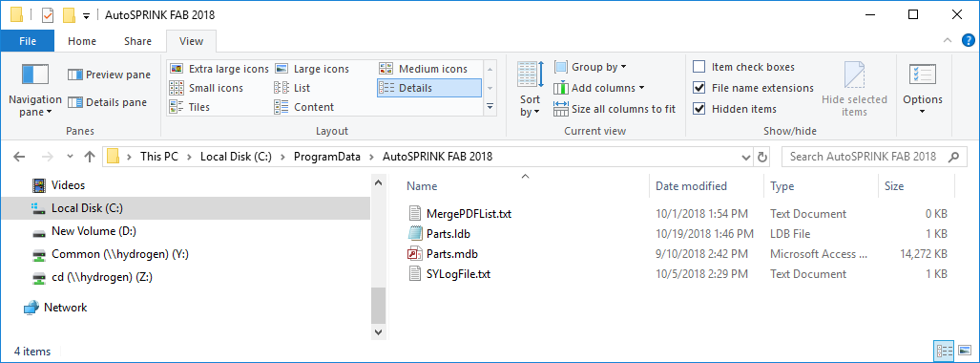Image resolution: width=980 pixels, height=363 pixels.
Task: Expand the layout gallery more arrow
Action: pyautogui.click(x=490, y=107)
